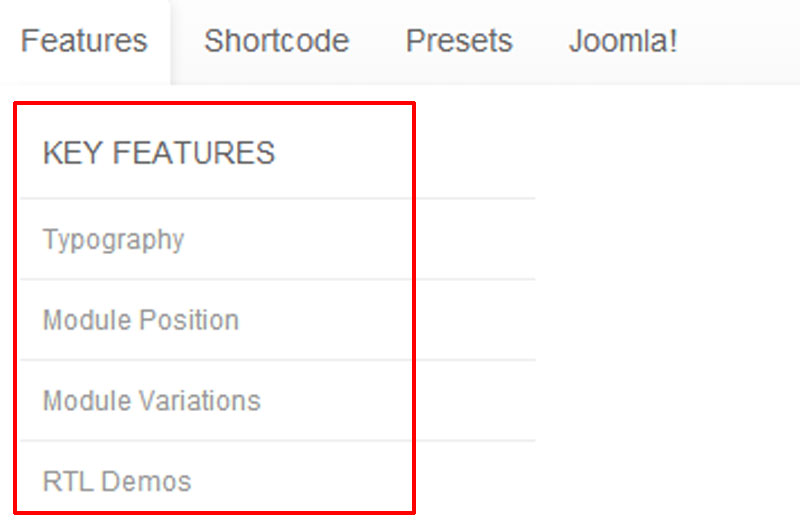Select Module Variations in the dropdown

point(151,401)
